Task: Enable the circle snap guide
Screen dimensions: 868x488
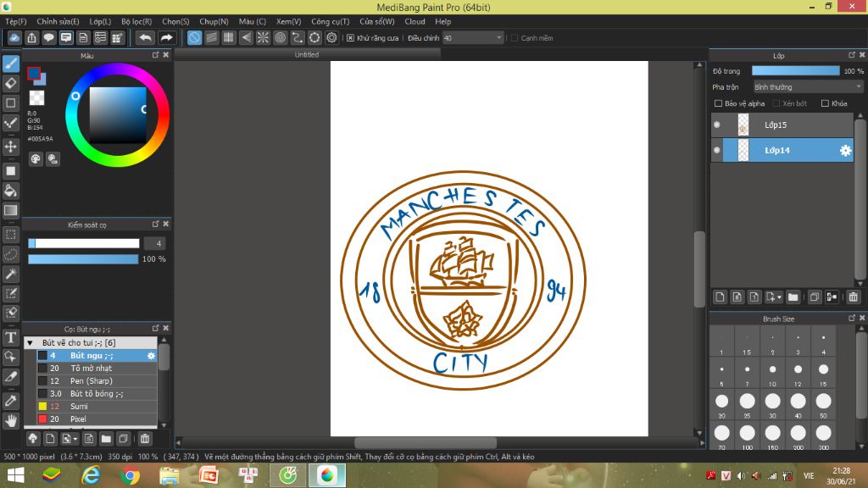Action: [x=280, y=37]
